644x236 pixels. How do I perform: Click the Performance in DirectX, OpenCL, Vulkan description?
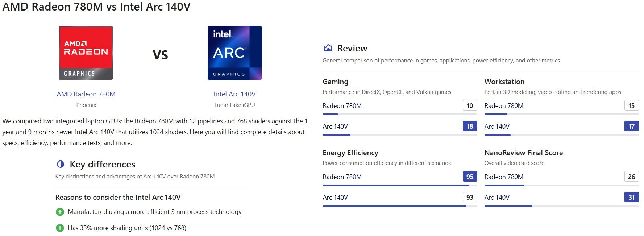coord(387,92)
